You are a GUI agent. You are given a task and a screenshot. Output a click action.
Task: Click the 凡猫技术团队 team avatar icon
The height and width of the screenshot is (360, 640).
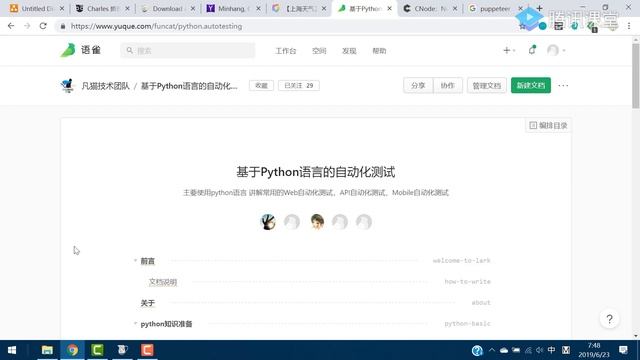67,86
